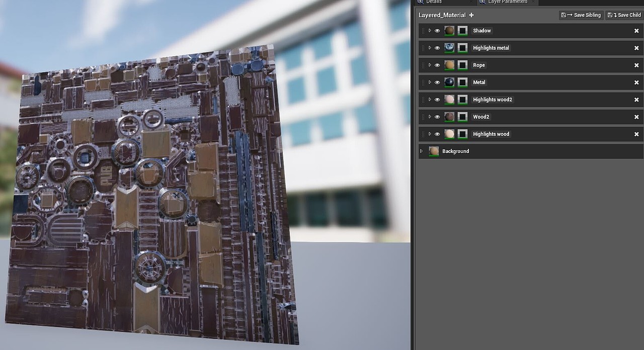Hide the Wood2 layer via eye icon

437,117
